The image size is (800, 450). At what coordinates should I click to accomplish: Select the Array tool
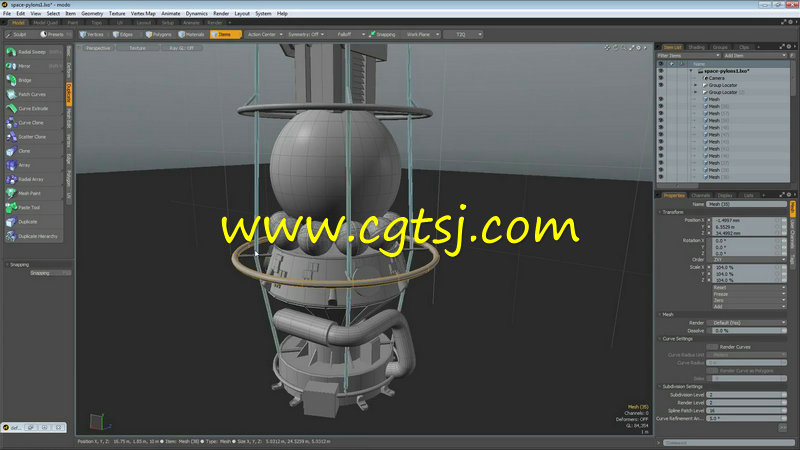pyautogui.click(x=34, y=165)
